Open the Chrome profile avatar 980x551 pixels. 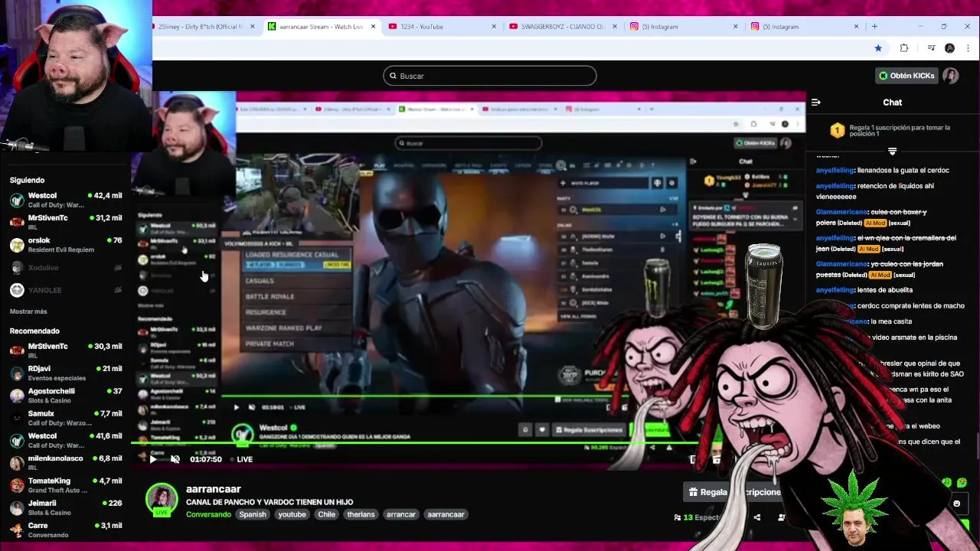pyautogui.click(x=950, y=47)
